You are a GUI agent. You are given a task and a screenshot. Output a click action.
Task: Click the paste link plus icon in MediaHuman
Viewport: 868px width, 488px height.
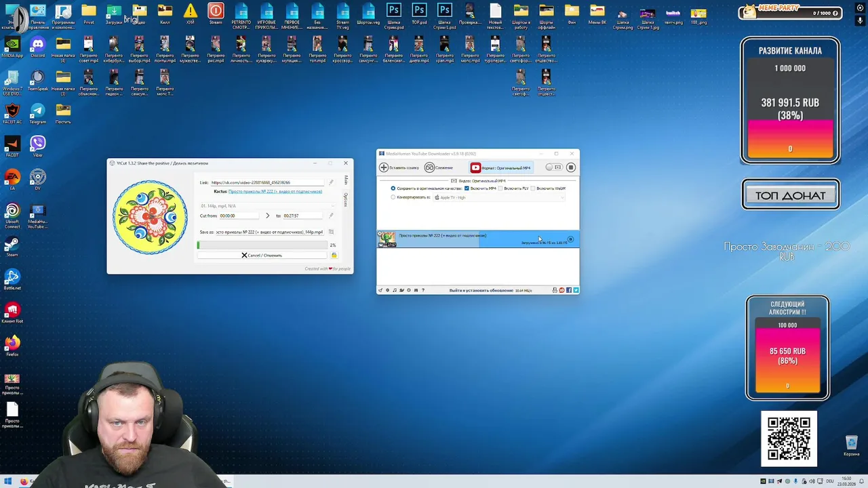tap(384, 167)
